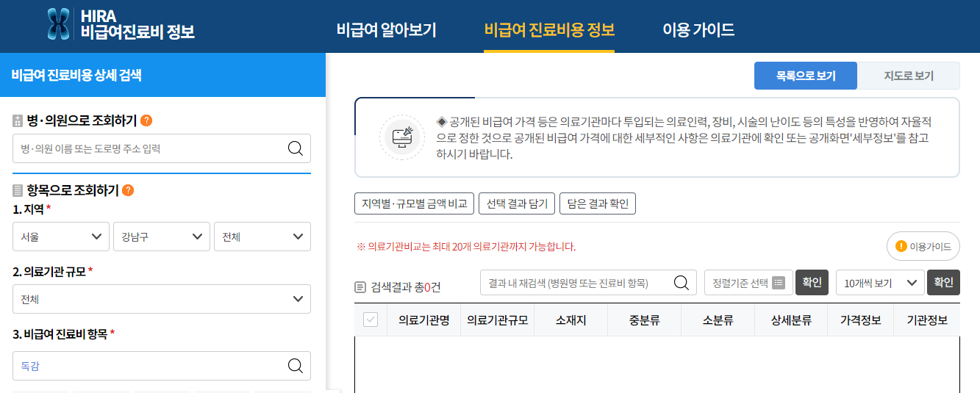
Task: Click the document icon beside 항목으로 조회하기
Action: [18, 191]
